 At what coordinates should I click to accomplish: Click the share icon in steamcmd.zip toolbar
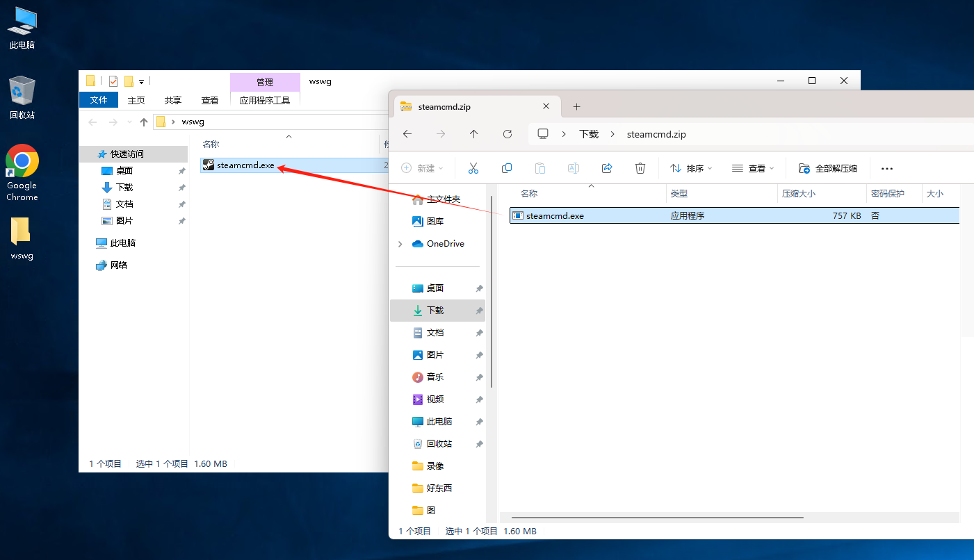607,168
